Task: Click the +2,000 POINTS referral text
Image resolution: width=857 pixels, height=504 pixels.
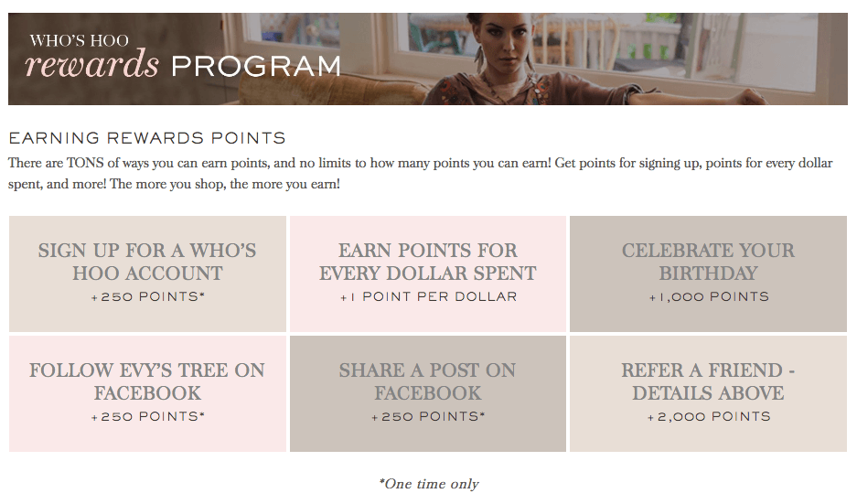Action: (x=708, y=416)
